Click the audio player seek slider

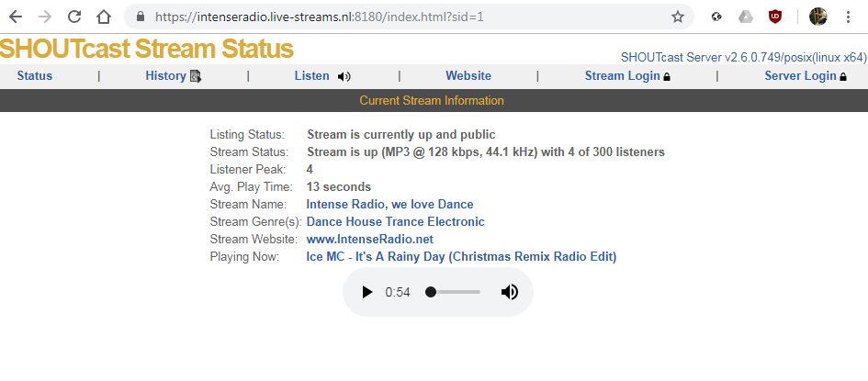453,292
